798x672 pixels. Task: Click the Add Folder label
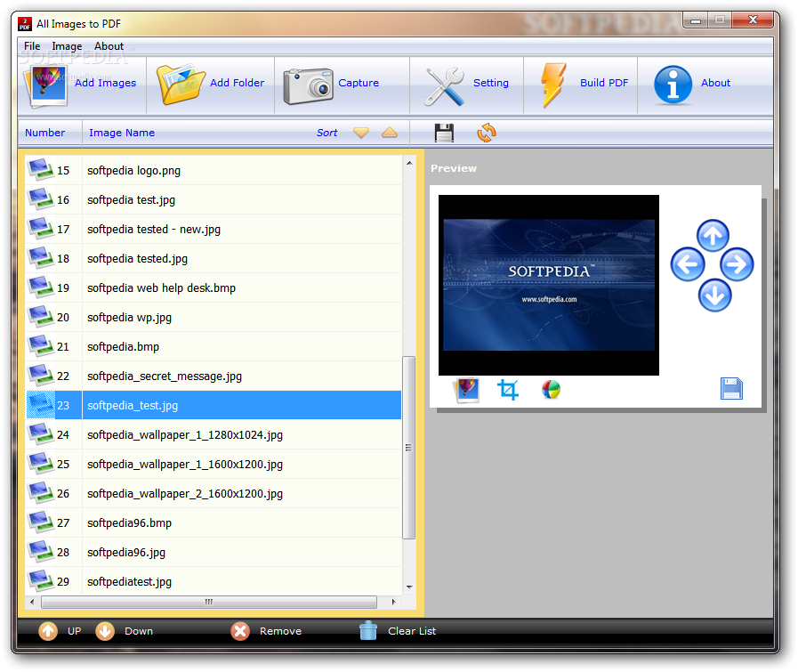238,83
